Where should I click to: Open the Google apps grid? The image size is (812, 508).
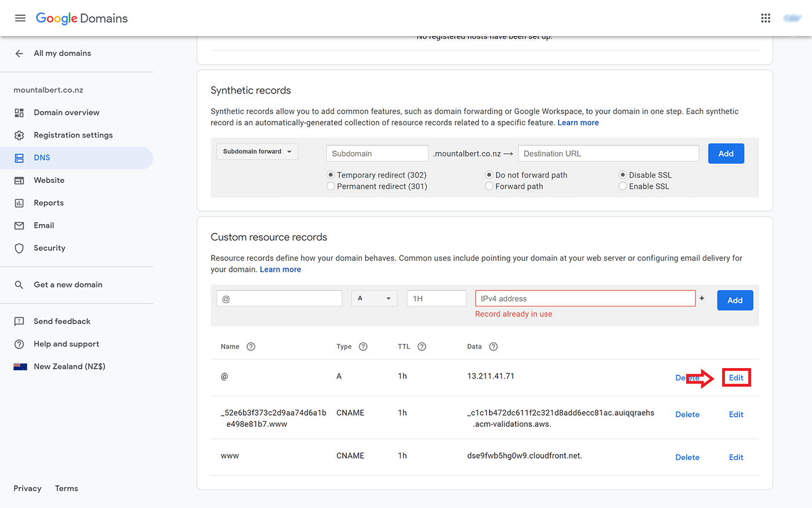click(x=766, y=18)
